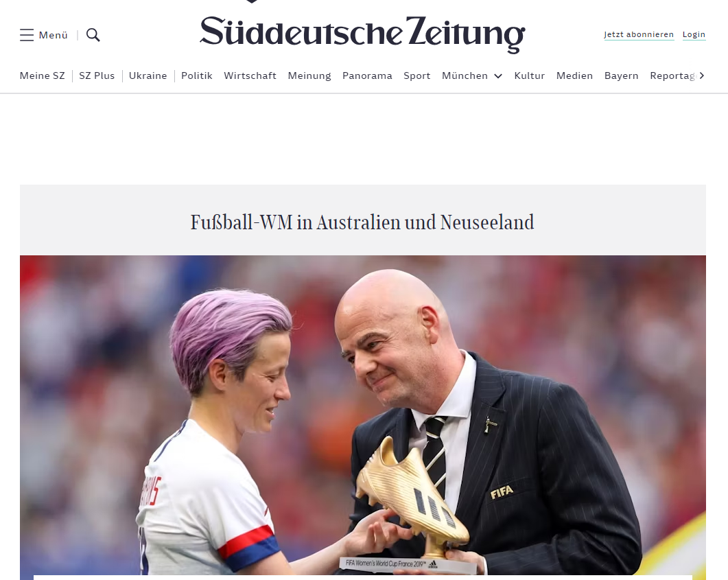Go to SZ Plus

click(97, 76)
